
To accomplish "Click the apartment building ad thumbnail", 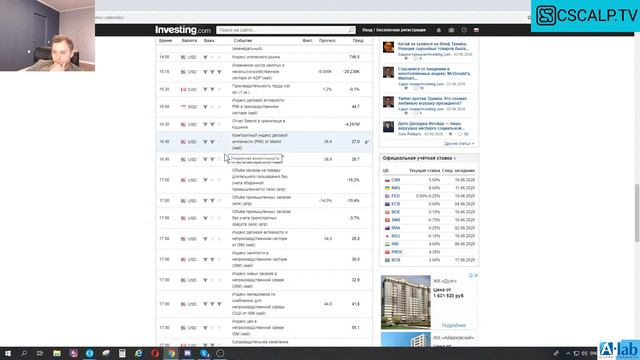I will pyautogui.click(x=406, y=302).
